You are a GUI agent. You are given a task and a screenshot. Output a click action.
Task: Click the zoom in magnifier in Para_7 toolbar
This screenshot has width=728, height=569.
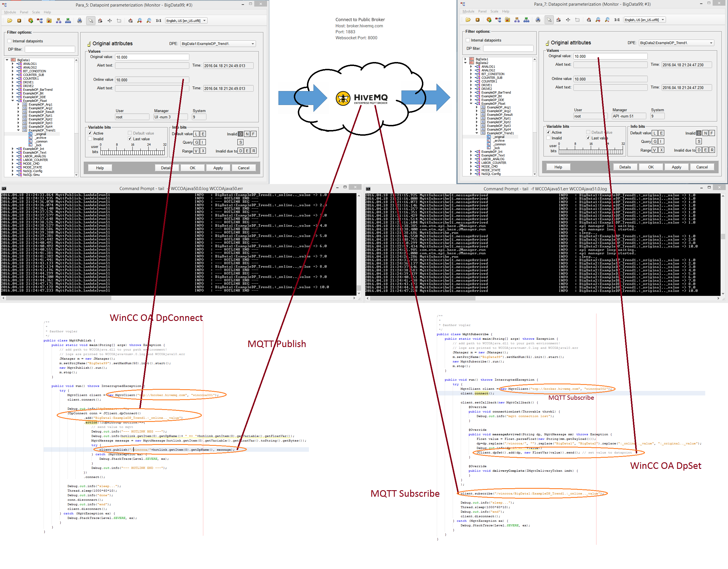598,20
